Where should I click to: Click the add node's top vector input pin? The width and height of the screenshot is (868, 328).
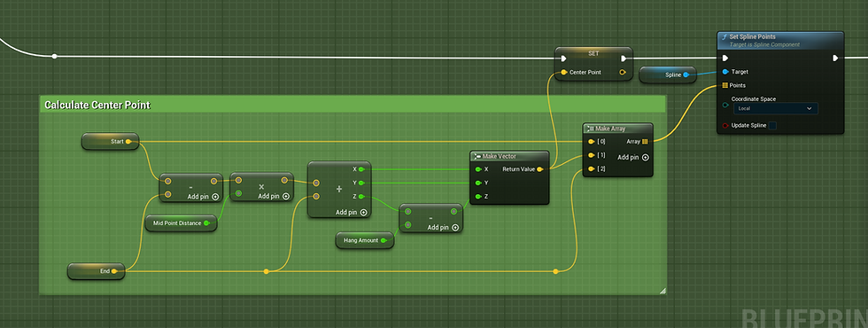(316, 183)
